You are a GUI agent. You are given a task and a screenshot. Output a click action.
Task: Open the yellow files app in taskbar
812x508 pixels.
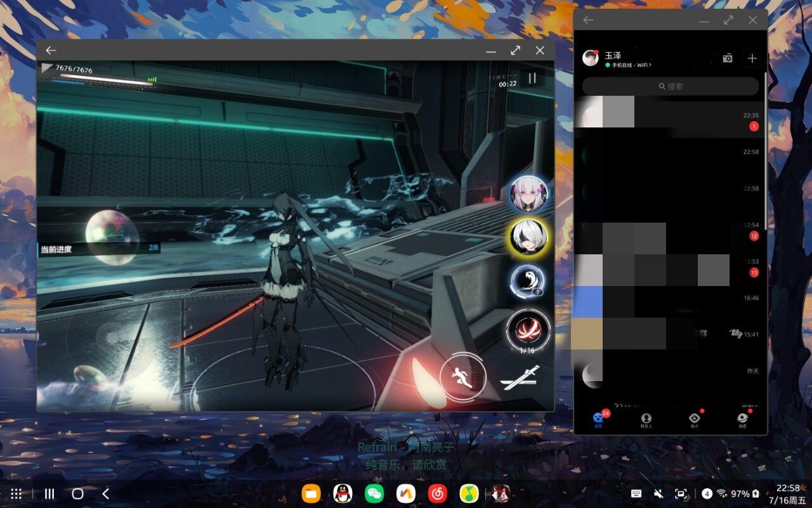(311, 493)
